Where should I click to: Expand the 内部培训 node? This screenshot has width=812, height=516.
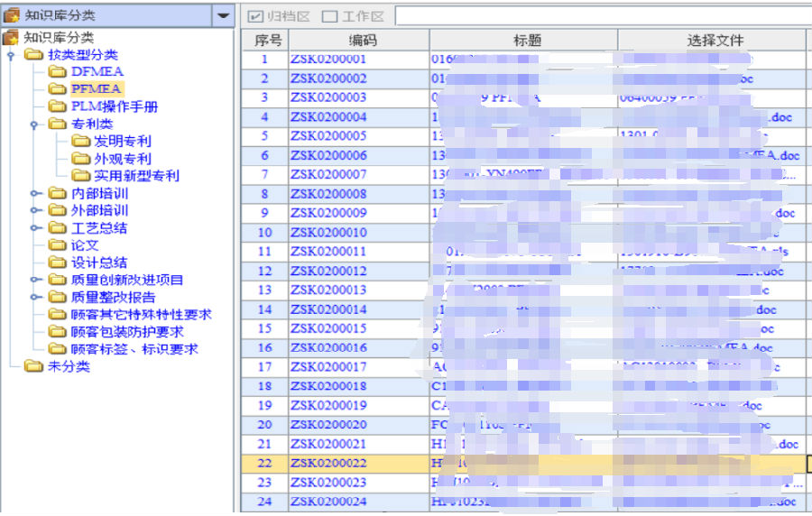tap(34, 194)
